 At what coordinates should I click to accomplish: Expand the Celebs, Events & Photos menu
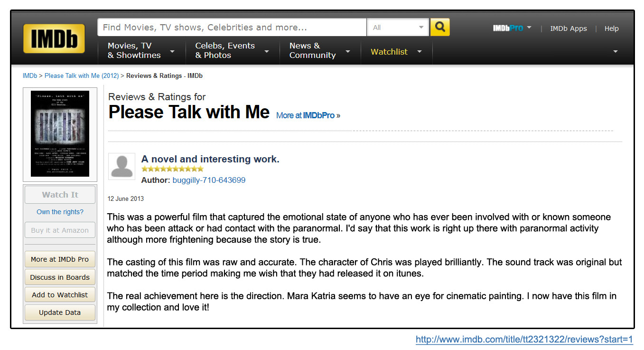point(232,51)
